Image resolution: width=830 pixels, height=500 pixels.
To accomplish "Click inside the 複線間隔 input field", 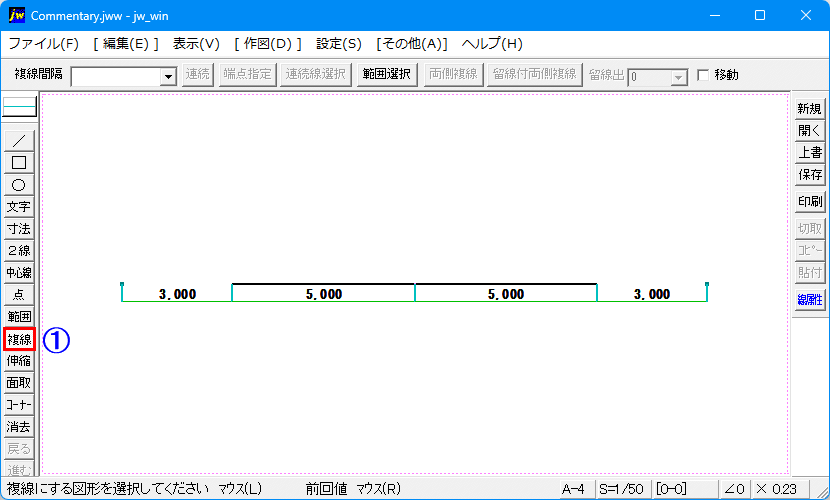I will [116, 77].
